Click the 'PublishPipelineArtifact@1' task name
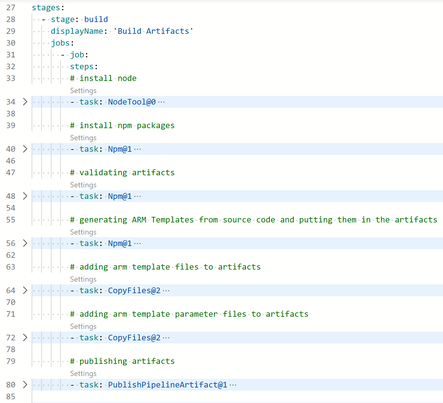Image resolution: width=443 pixels, height=403 pixels. pos(167,385)
